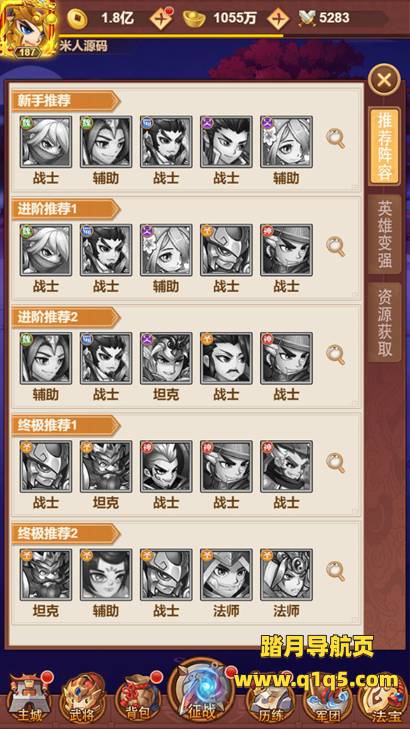Select first 法师 hero in 终极推荐2
This screenshot has width=410, height=729.
tap(226, 574)
